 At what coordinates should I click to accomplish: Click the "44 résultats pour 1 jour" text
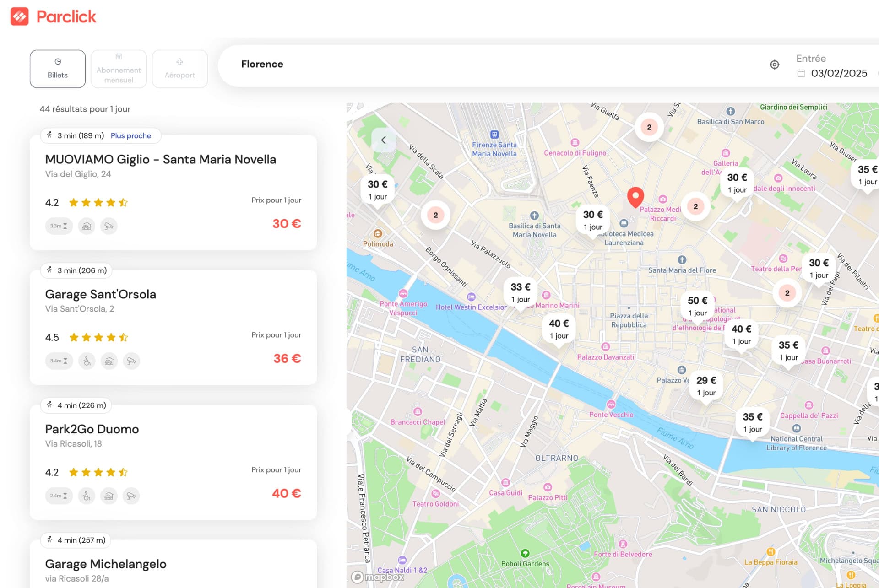pyautogui.click(x=85, y=109)
